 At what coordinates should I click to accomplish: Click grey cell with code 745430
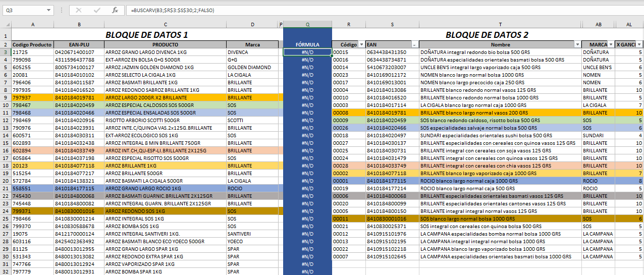(32, 196)
